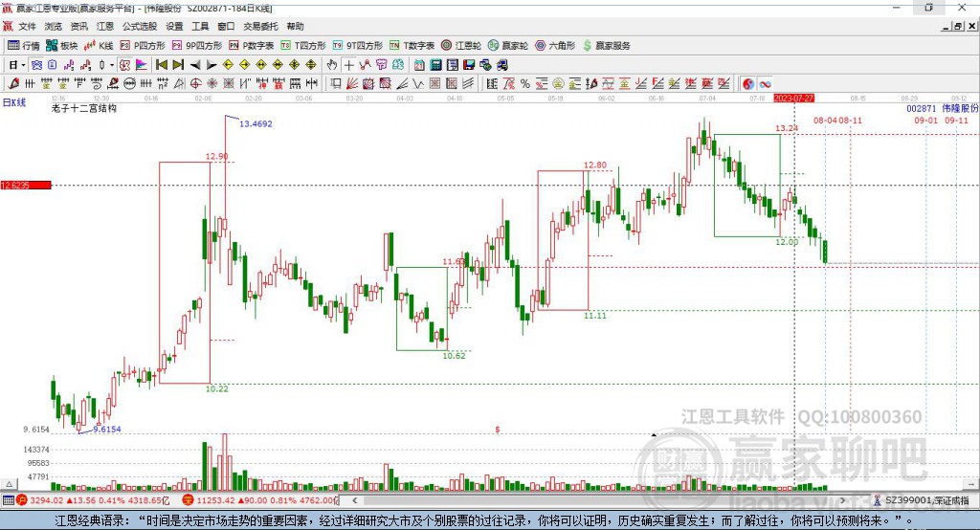Switch to the K线 candlestick chart
Viewport: 980px width, 530px height.
(x=99, y=46)
